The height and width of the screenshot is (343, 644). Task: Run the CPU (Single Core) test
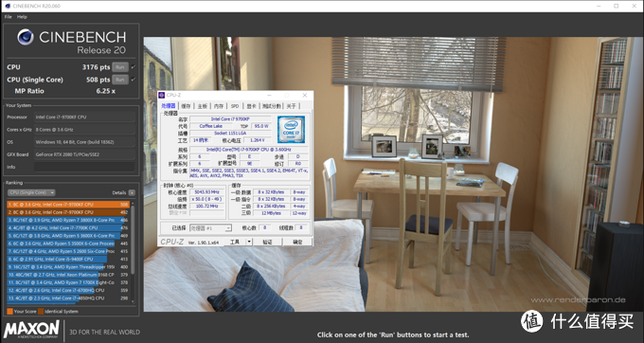tap(120, 80)
